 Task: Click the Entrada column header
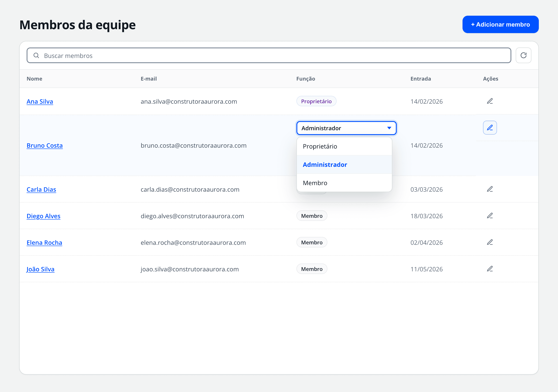tap(421, 79)
